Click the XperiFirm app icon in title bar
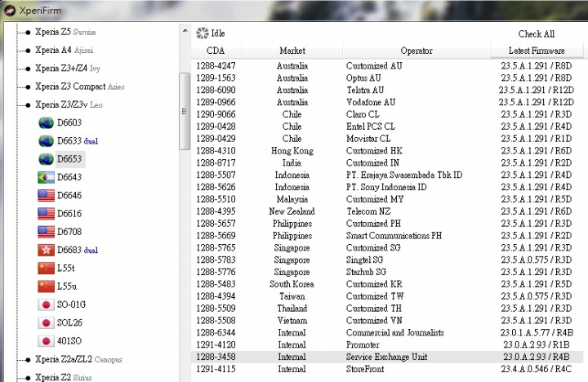The width and height of the screenshot is (588, 382). 10,10
